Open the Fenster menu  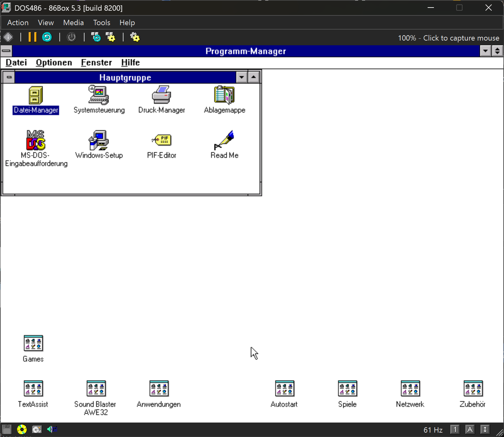point(96,63)
